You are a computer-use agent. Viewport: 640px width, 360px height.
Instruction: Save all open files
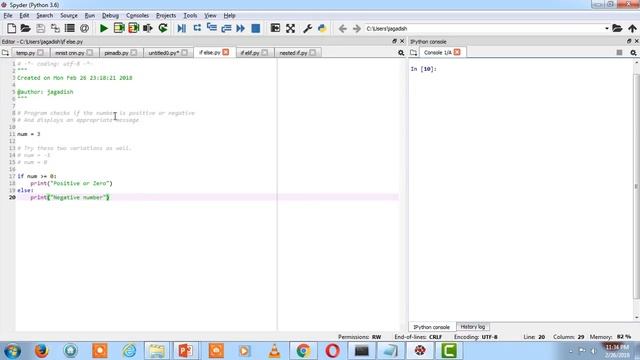point(55,28)
